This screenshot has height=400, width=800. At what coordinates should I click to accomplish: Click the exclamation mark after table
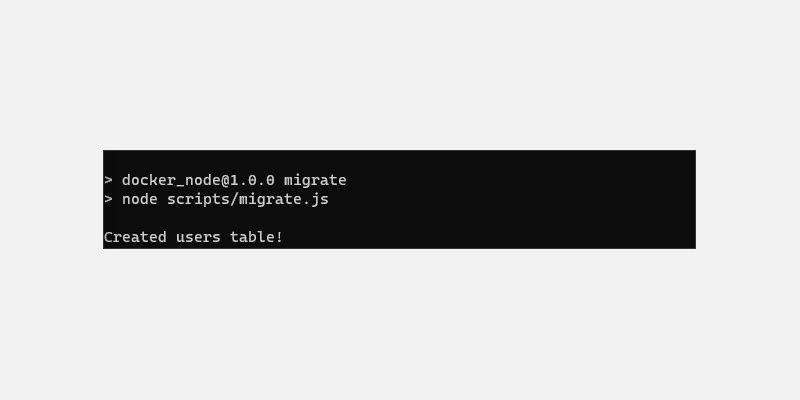tap(279, 237)
